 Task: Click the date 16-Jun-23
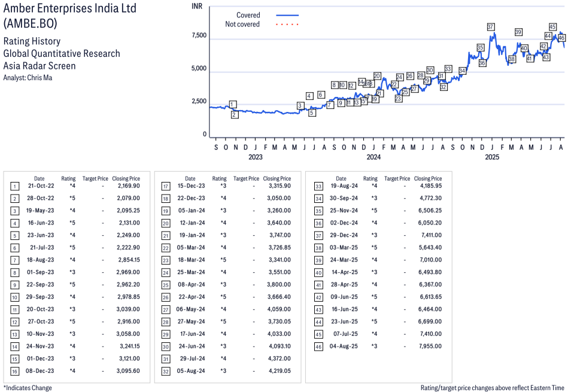(x=41, y=223)
